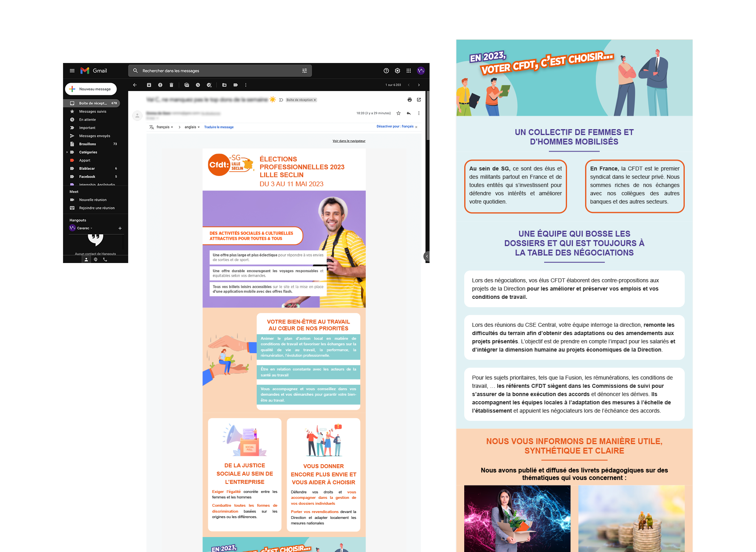
Task: Click Voir dans le navigateur link
Action: 349,141
